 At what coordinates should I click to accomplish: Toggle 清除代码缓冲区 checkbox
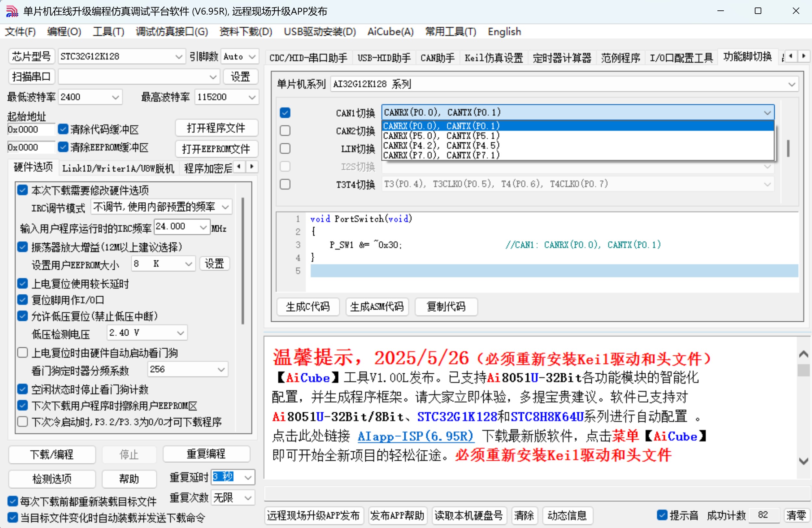[63, 129]
